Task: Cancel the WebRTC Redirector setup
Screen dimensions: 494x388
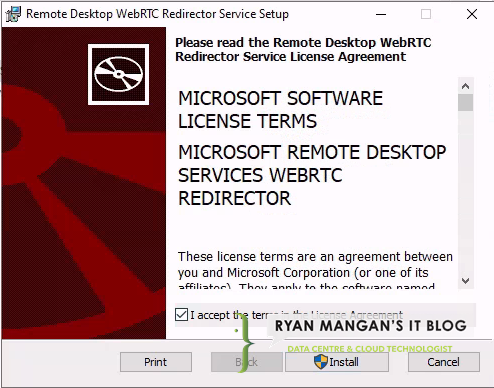Action: pos(444,362)
